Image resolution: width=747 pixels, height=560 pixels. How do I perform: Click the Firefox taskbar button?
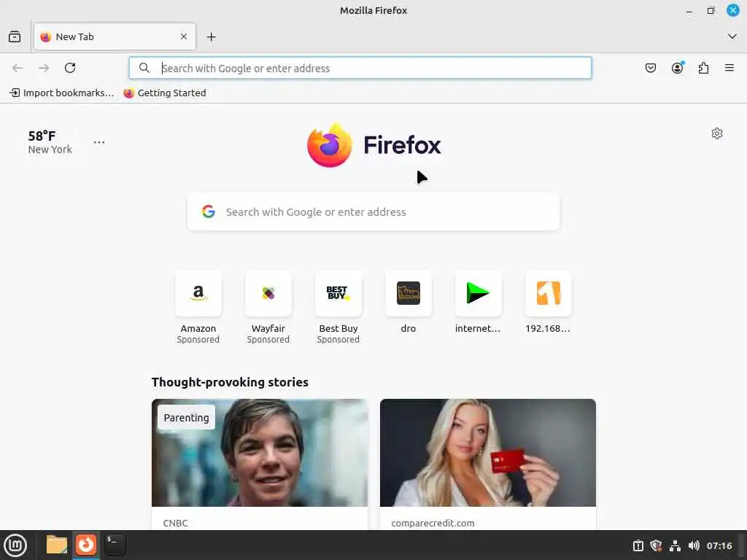tap(86, 545)
